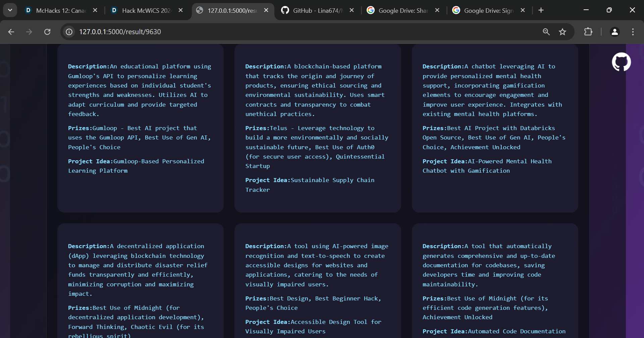Select the 127.0.0.1:5000/result tab
This screenshot has width=644, height=338.
pos(232,10)
